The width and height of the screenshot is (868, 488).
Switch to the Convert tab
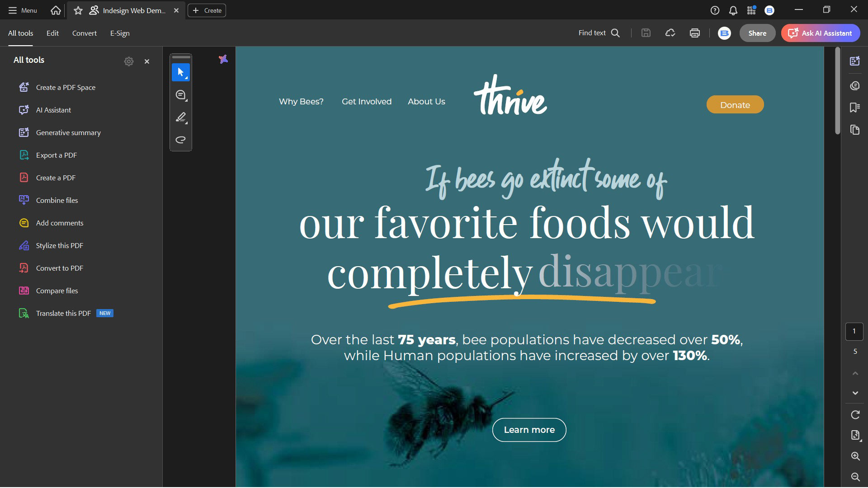[84, 33]
